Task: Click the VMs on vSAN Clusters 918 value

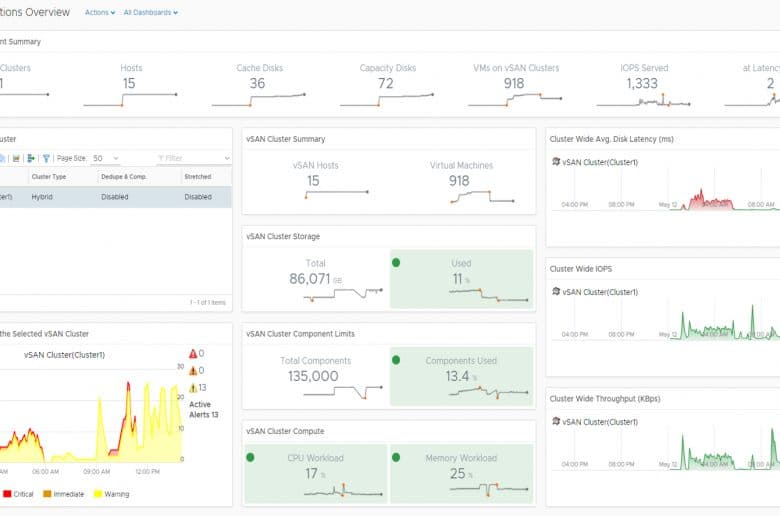Action: [514, 83]
